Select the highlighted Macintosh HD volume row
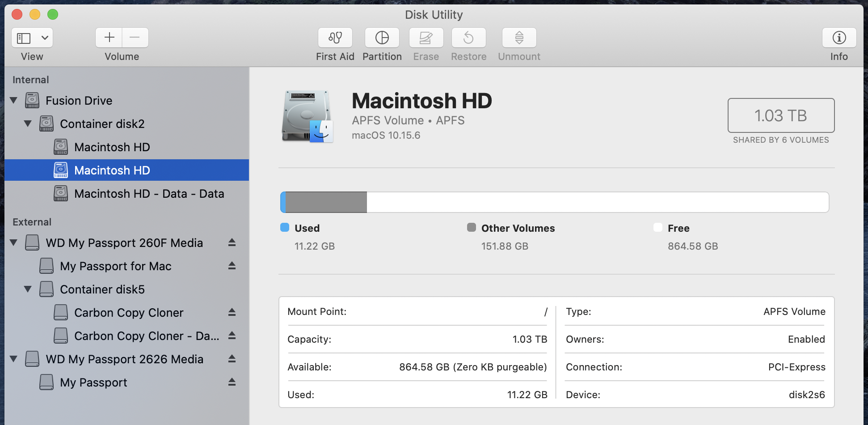The height and width of the screenshot is (425, 868). point(127,170)
